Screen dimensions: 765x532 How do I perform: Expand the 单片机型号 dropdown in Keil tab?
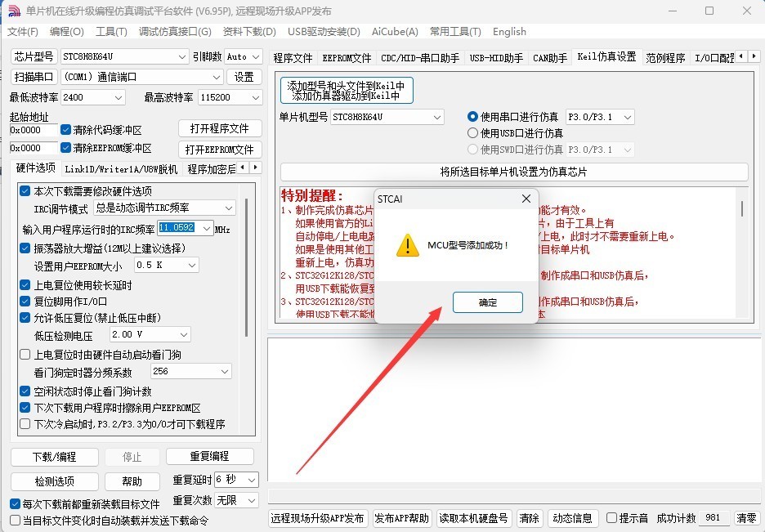[x=387, y=117]
